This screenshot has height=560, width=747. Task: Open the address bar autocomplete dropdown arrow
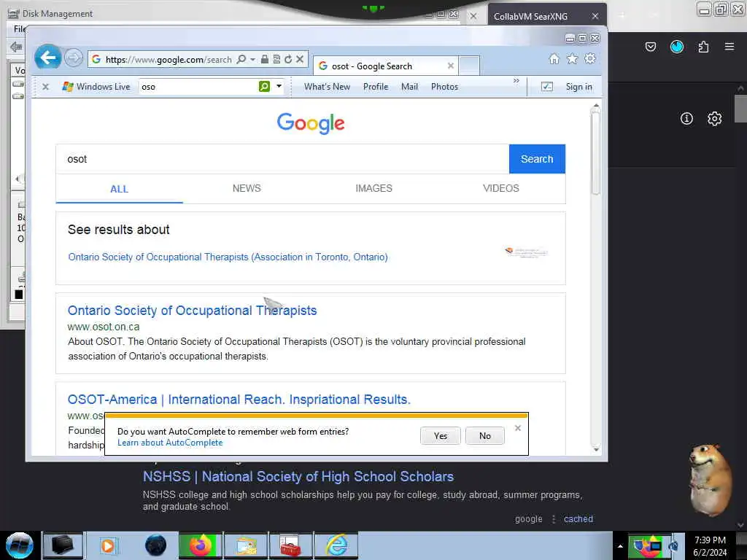click(x=252, y=59)
